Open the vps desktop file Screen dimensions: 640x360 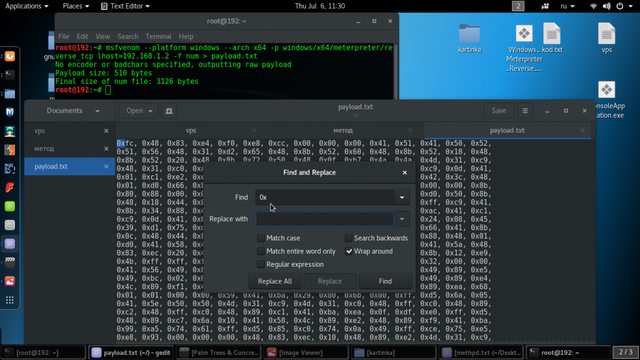pos(607,38)
